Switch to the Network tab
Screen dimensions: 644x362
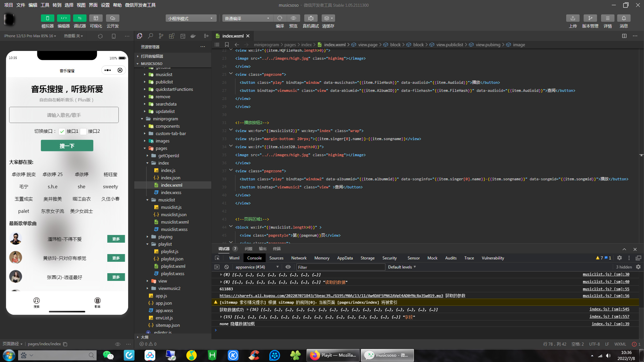pos(299,258)
